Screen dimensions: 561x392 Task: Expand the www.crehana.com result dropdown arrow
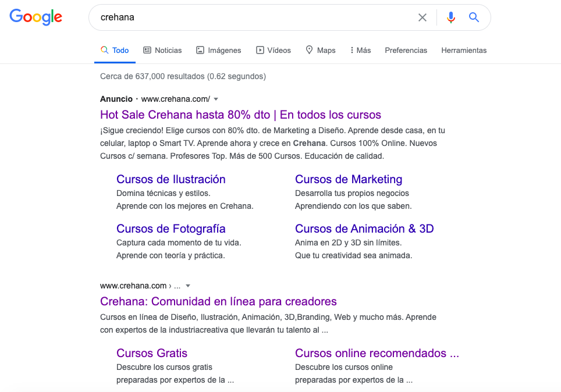pyautogui.click(x=188, y=286)
